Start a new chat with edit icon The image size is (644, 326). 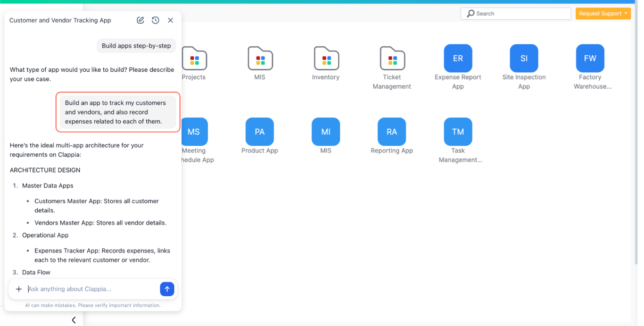pyautogui.click(x=140, y=20)
